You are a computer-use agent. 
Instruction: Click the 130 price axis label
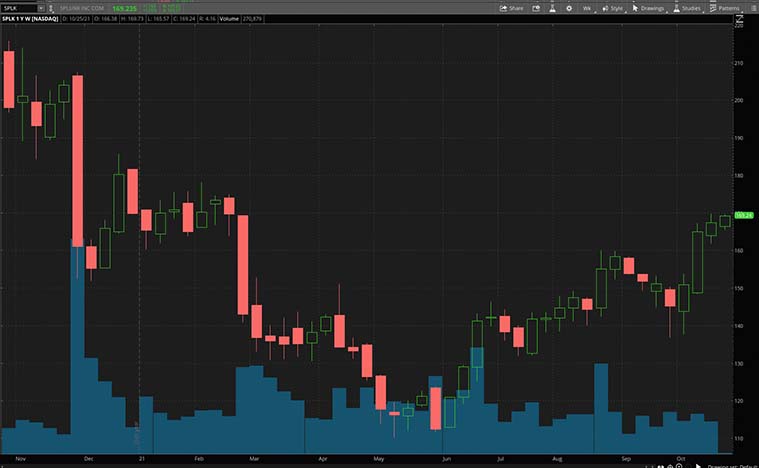[x=739, y=363]
